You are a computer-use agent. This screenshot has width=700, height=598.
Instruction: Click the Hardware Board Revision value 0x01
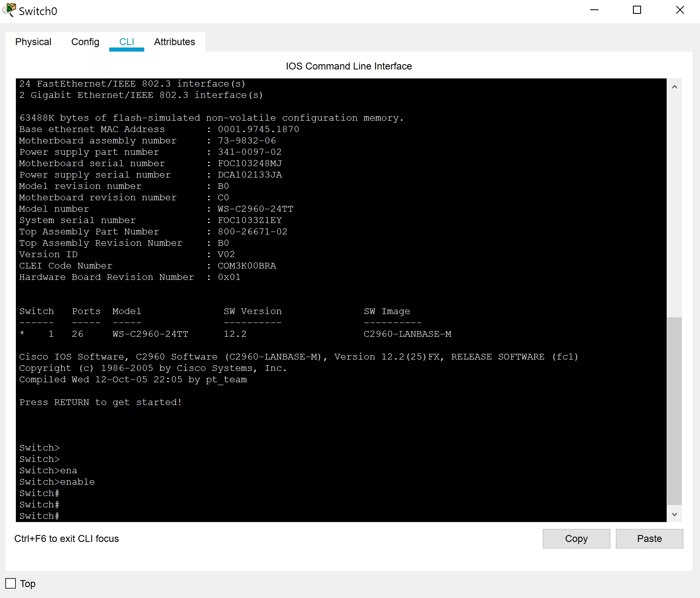pos(229,277)
